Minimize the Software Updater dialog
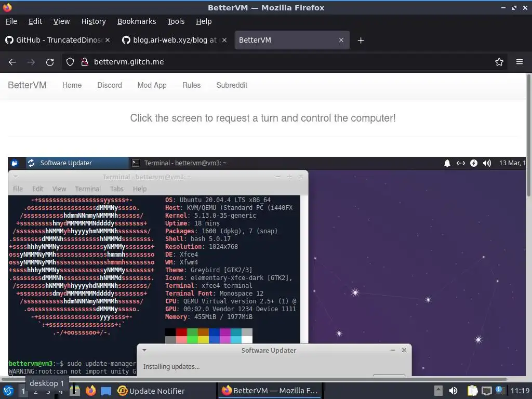The width and height of the screenshot is (532, 399). click(393, 350)
